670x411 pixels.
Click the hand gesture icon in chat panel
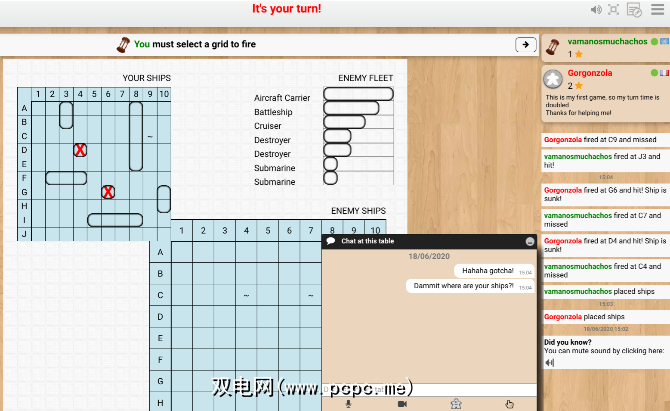pos(509,404)
